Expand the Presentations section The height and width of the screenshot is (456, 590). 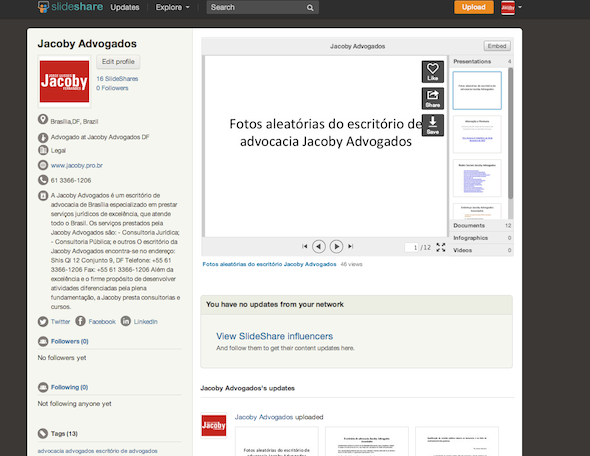click(482, 61)
